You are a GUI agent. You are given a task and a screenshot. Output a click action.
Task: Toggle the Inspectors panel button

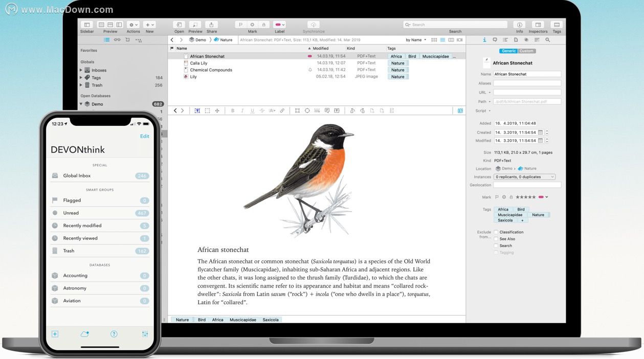[538, 25]
